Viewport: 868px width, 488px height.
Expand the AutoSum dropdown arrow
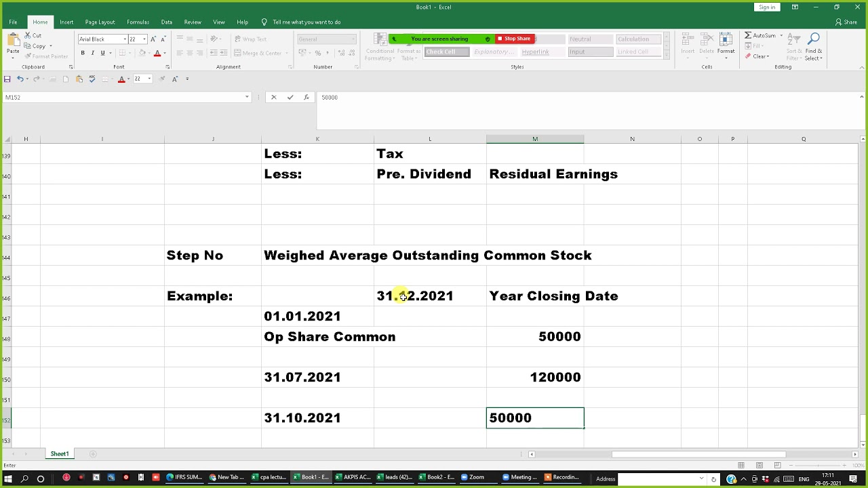click(781, 35)
